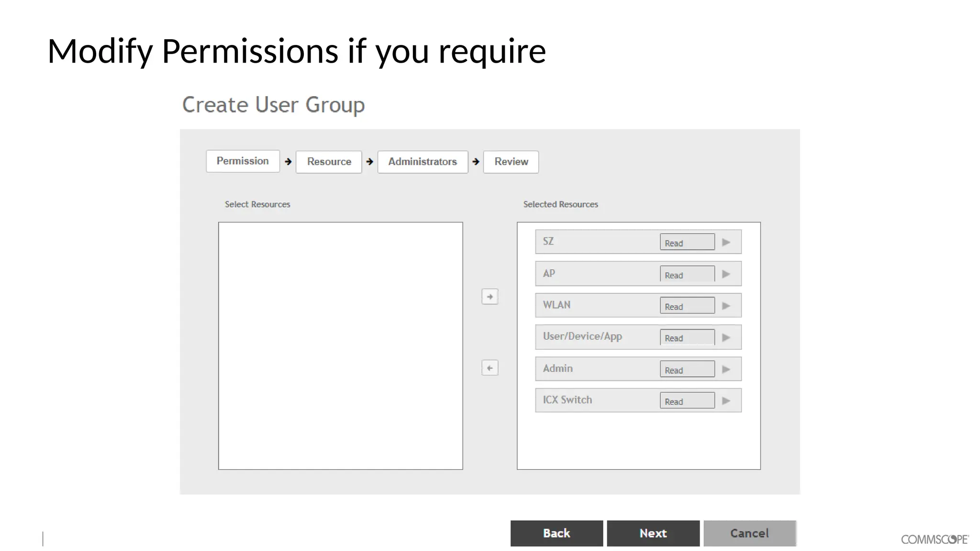Go to the Review step
The width and height of the screenshot is (980, 551).
(x=511, y=162)
